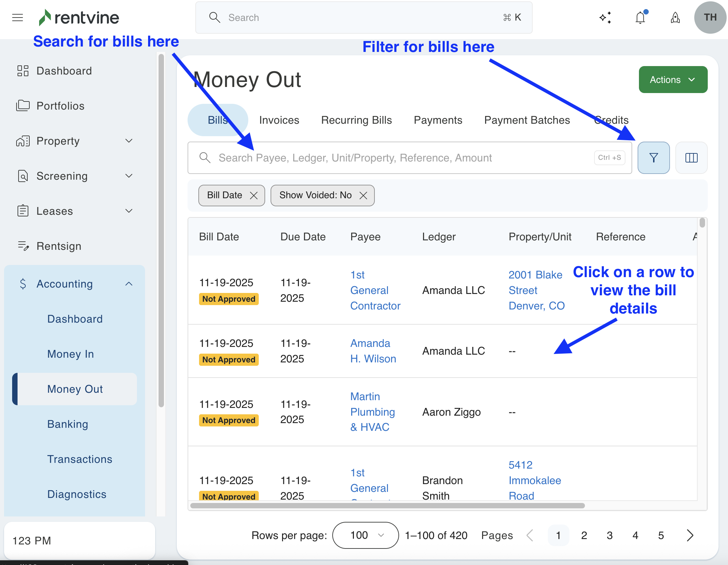Collapse the Accounting sidebar section
Viewport: 728px width, 565px height.
pos(129,284)
